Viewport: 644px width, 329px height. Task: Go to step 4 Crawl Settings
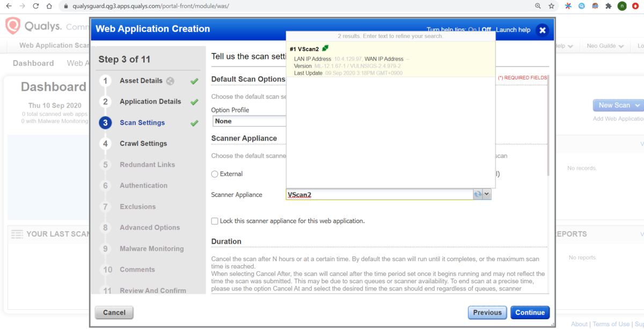(x=143, y=143)
